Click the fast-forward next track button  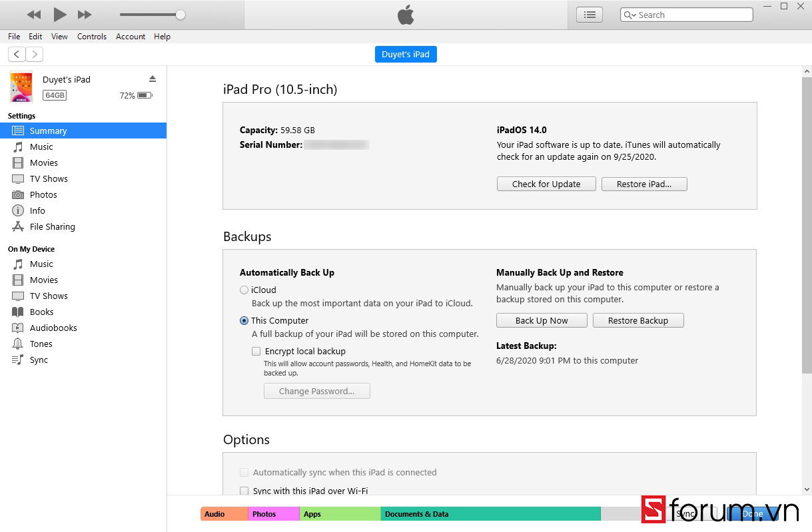pos(85,15)
